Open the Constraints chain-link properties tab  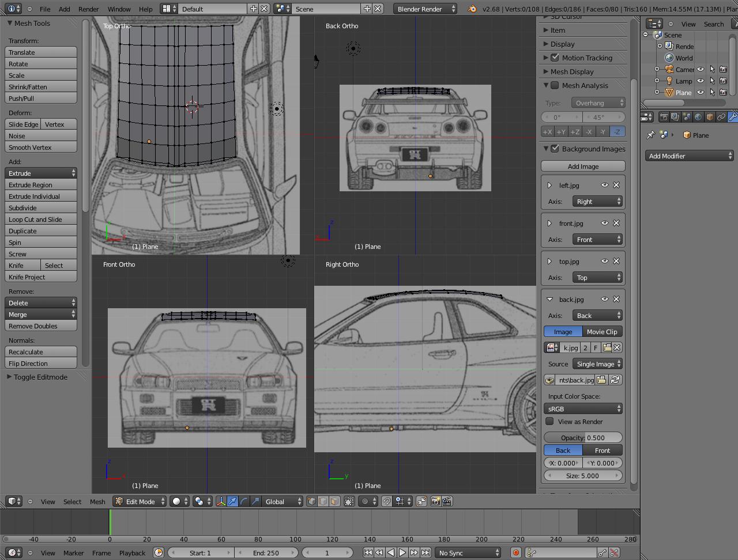(x=721, y=117)
